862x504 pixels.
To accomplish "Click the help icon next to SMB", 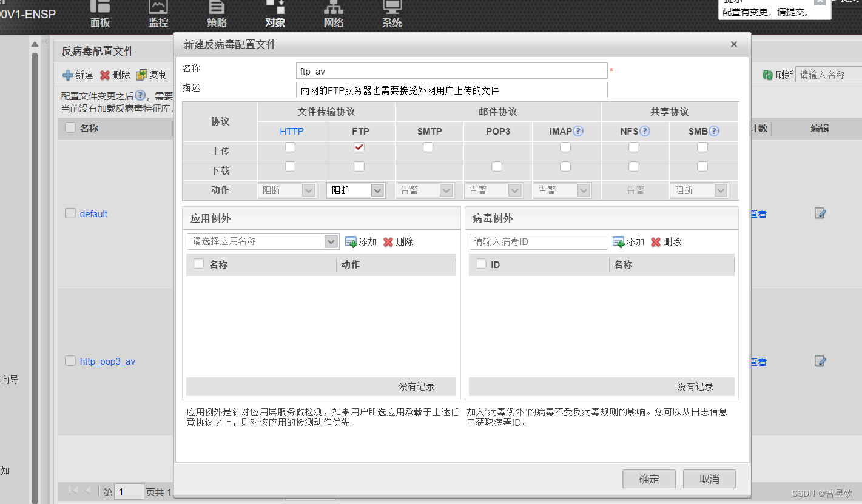I will point(714,131).
